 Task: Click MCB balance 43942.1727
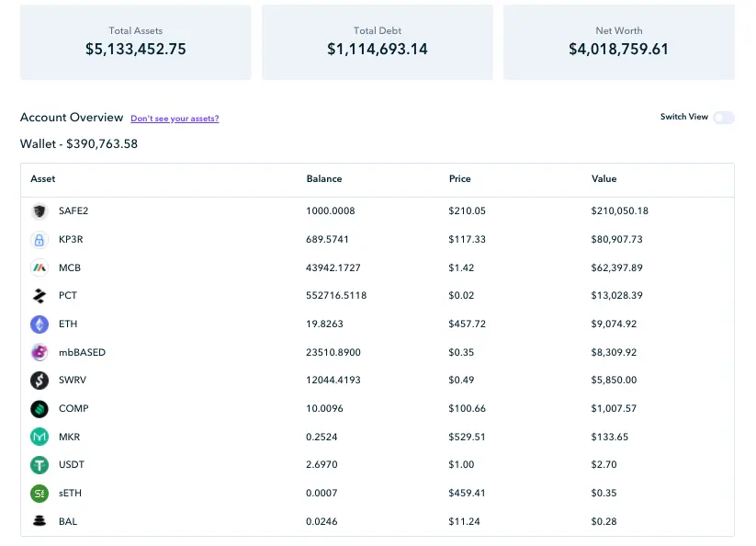pos(333,267)
